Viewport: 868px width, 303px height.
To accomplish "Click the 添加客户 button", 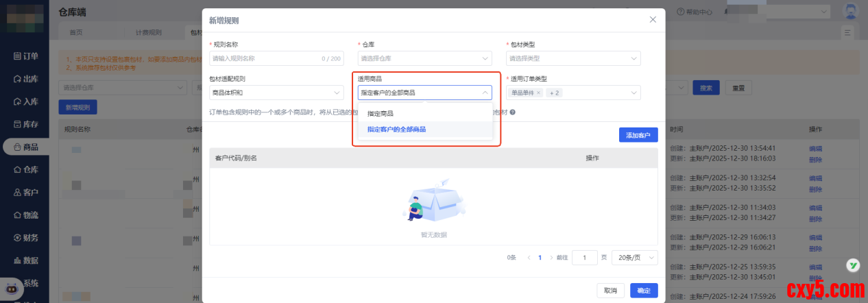I will point(638,135).
